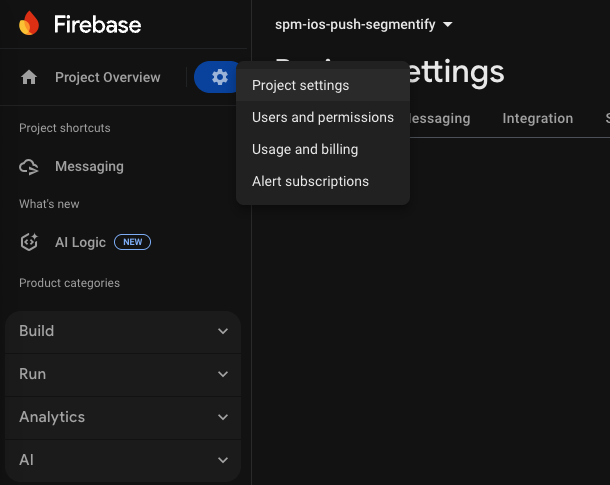Expand the Analytics category chevron
The width and height of the screenshot is (610, 485).
pyautogui.click(x=223, y=417)
